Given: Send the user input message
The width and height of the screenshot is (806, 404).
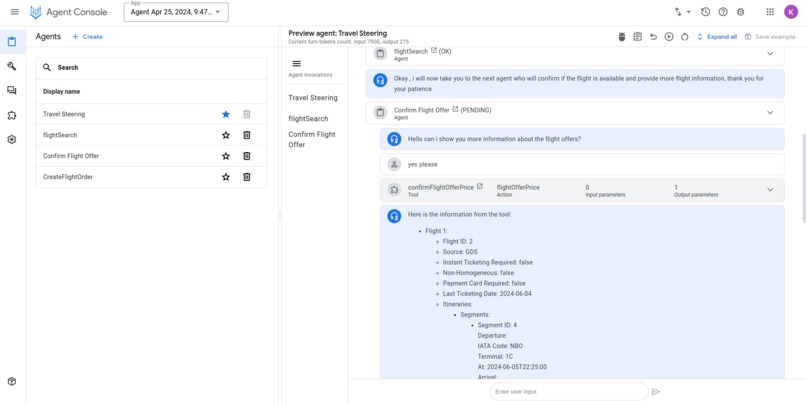Looking at the screenshot, I should point(656,392).
